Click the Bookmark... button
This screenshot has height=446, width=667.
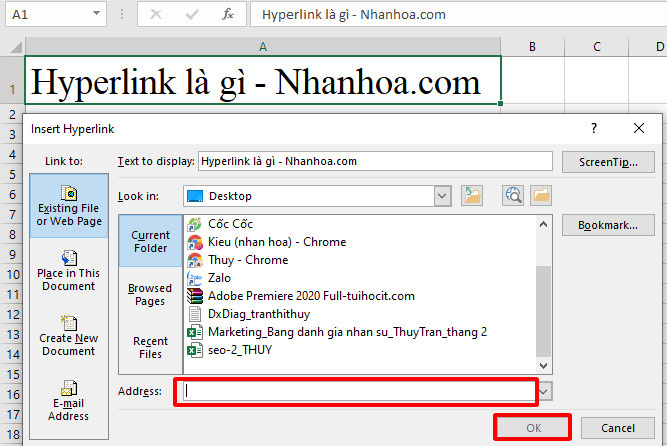pyautogui.click(x=608, y=225)
